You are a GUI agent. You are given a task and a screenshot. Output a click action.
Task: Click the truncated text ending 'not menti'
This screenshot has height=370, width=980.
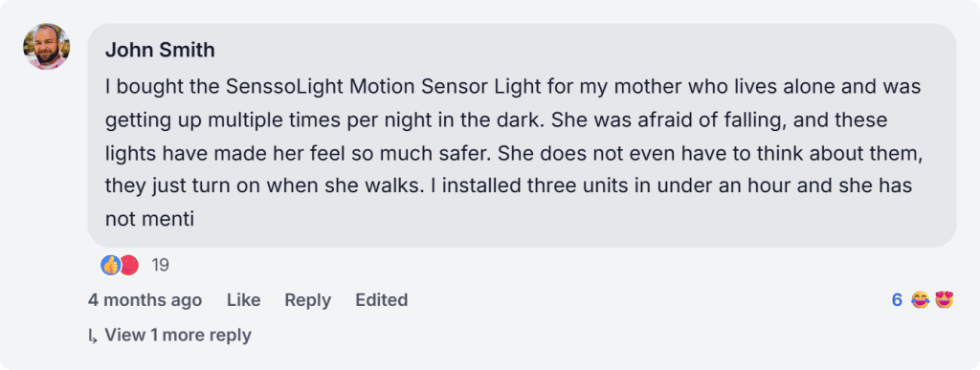150,219
